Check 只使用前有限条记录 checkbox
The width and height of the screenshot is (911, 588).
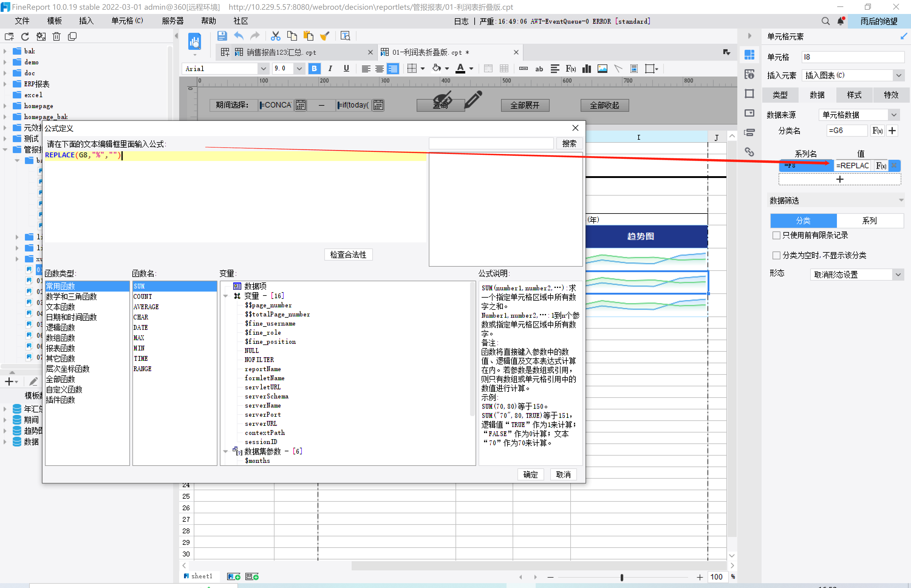(x=776, y=235)
